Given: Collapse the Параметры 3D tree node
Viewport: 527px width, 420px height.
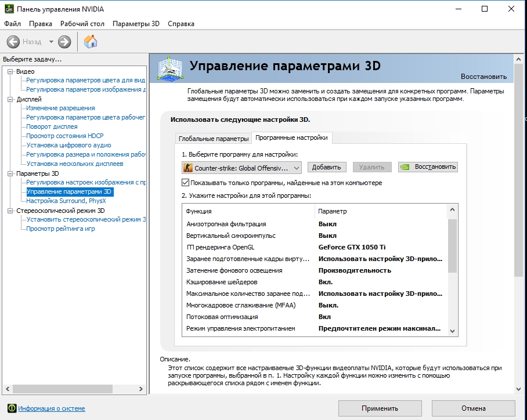Looking at the screenshot, I should 10,173.
